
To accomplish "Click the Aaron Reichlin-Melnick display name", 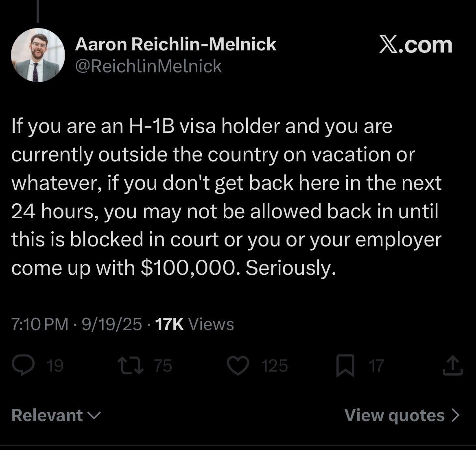I will click(175, 44).
